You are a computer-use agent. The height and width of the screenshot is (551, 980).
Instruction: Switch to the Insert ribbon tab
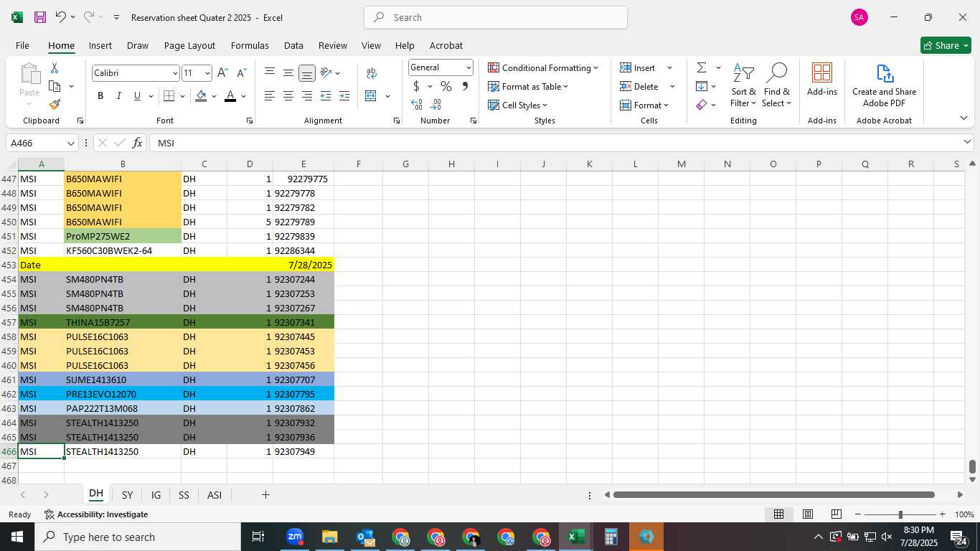[x=100, y=45]
